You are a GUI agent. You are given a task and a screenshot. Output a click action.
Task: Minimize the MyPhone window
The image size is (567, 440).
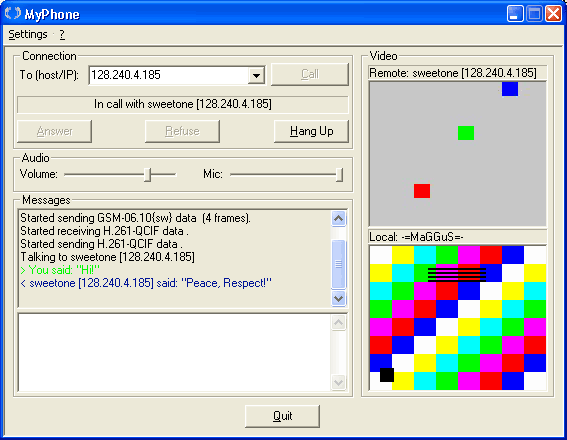[x=515, y=14]
